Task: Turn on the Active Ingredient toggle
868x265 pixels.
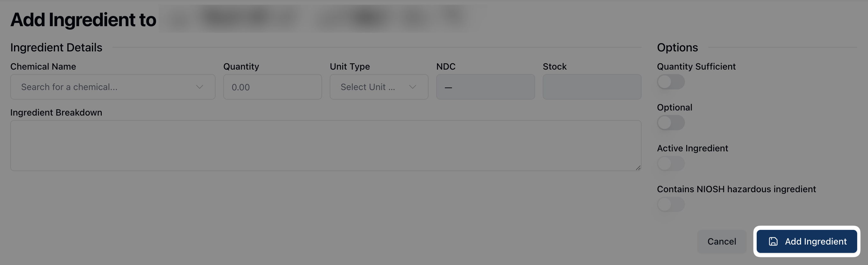Action: pyautogui.click(x=671, y=164)
